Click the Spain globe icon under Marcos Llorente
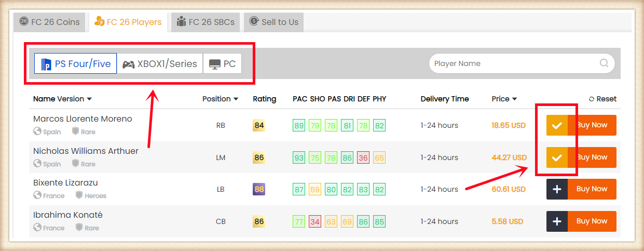Image resolution: width=644 pixels, height=251 pixels. pyautogui.click(x=37, y=132)
